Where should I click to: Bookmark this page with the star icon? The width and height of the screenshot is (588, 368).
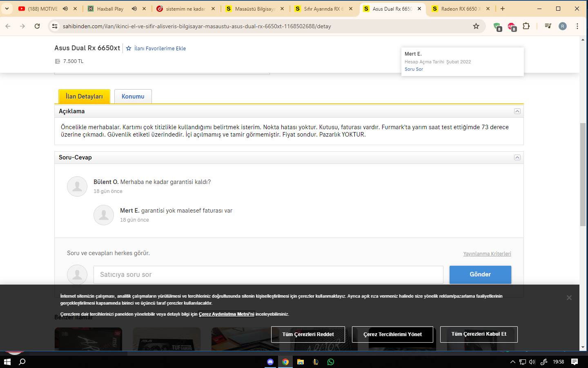tap(476, 26)
